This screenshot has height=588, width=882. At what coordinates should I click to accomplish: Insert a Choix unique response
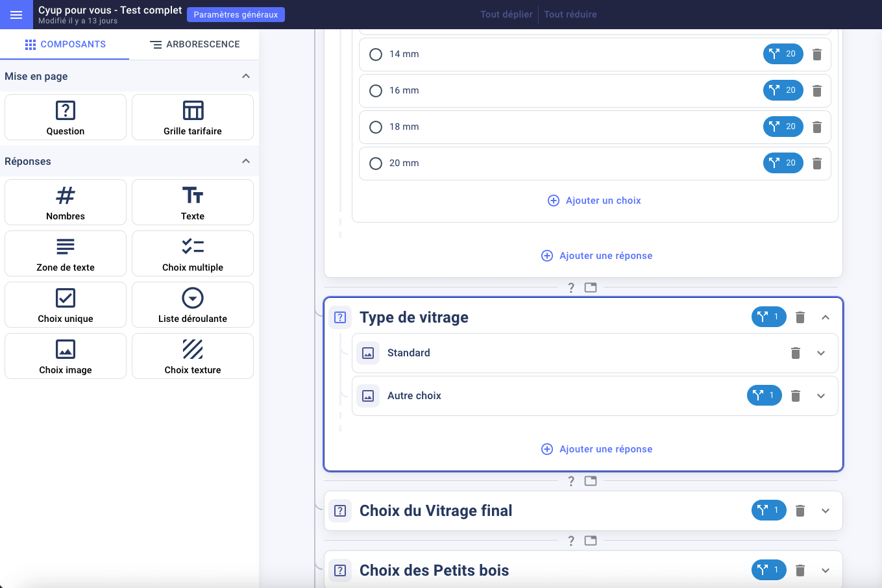pyautogui.click(x=66, y=305)
